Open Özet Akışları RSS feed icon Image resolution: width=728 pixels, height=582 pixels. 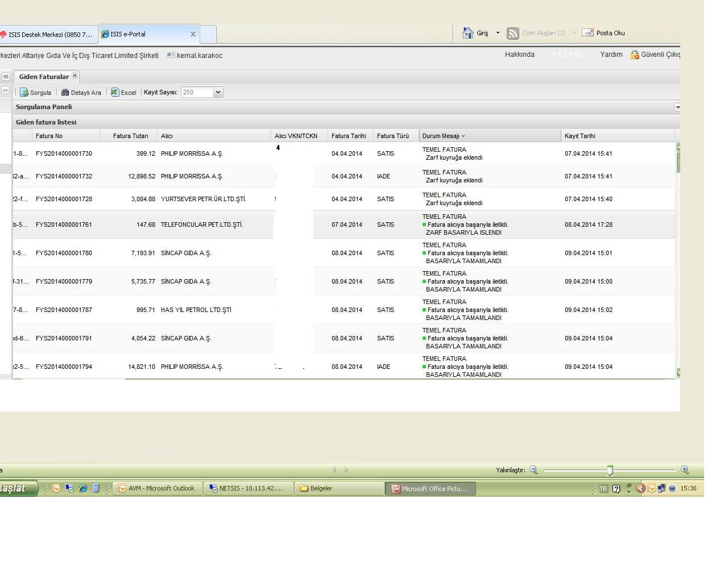[x=513, y=33]
